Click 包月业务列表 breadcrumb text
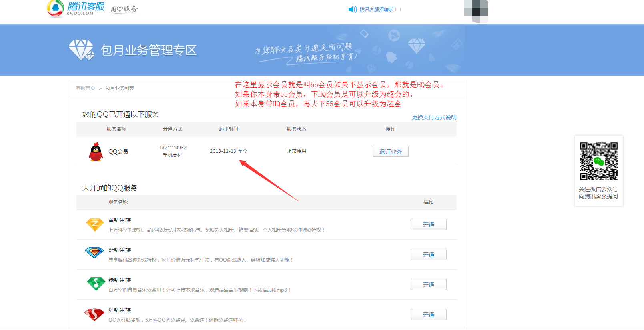This screenshot has height=330, width=644. (120, 88)
